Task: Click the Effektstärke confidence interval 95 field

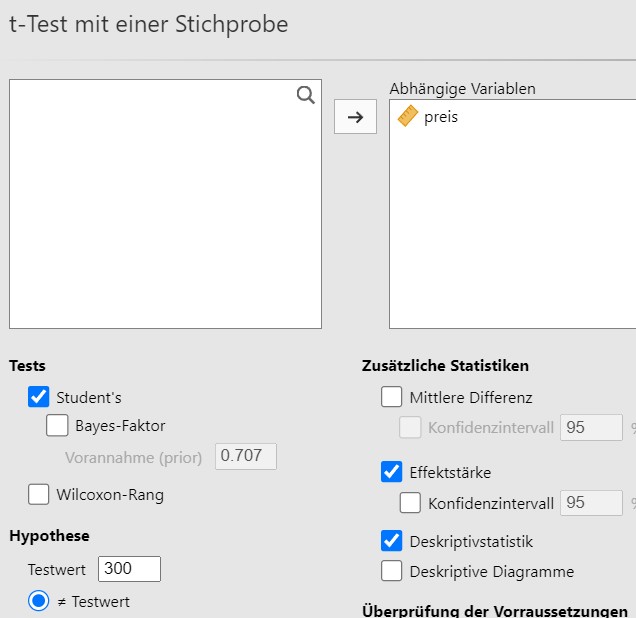Action: pyautogui.click(x=591, y=503)
